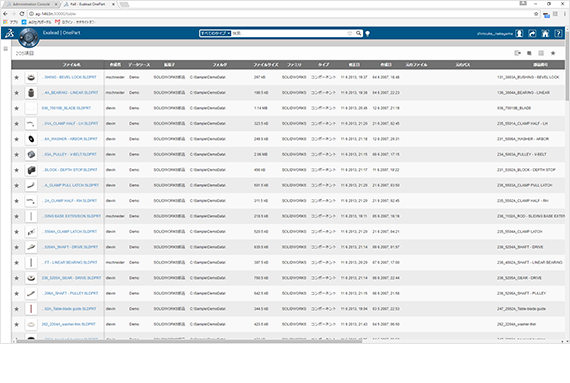The width and height of the screenshot is (570, 383).
Task: Star the GEAR - DRIVE.SLDPRT row
Action: click(16, 278)
